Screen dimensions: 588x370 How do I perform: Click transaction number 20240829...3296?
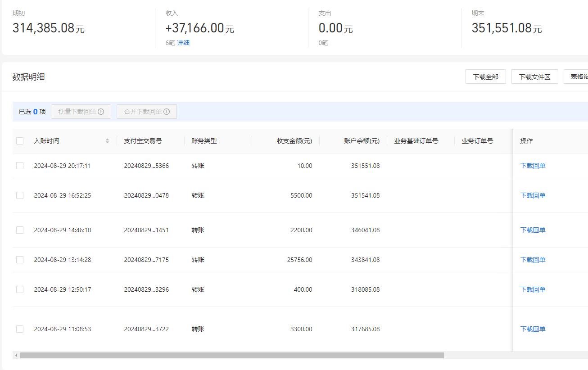tap(146, 289)
